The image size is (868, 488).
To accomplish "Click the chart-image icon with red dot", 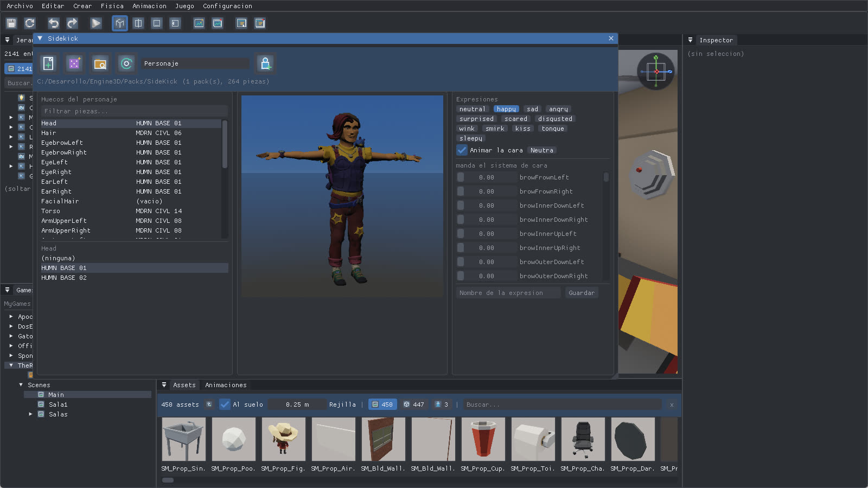I will tap(218, 23).
